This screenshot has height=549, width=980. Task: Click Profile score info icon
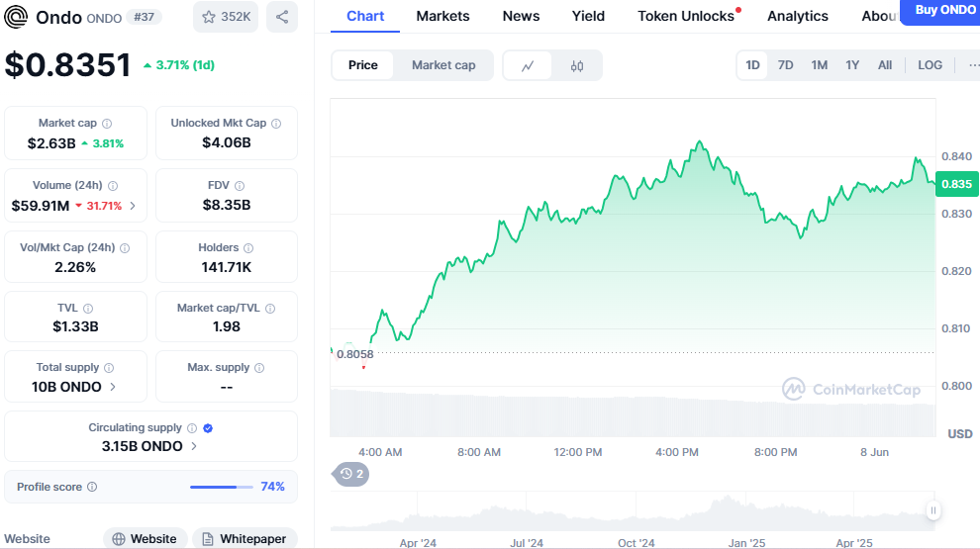pos(92,487)
